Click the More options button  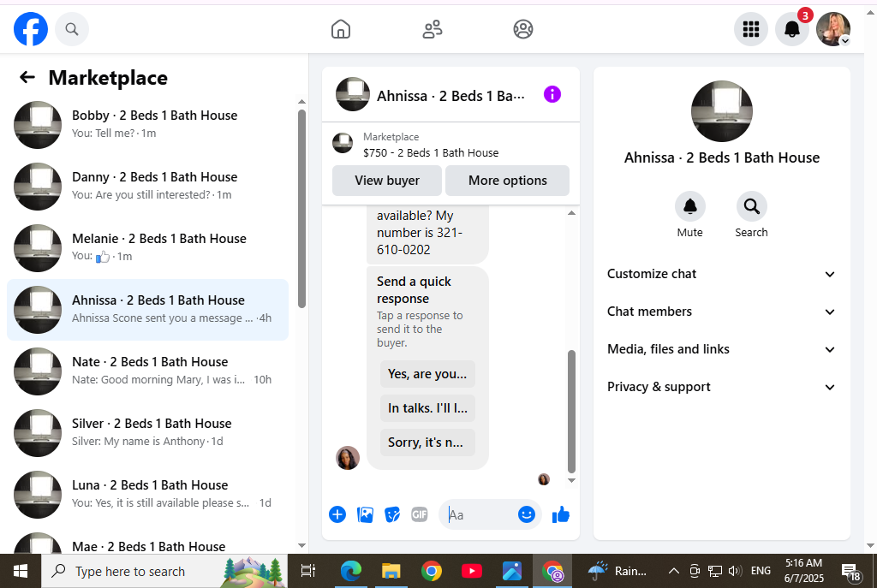coord(507,181)
